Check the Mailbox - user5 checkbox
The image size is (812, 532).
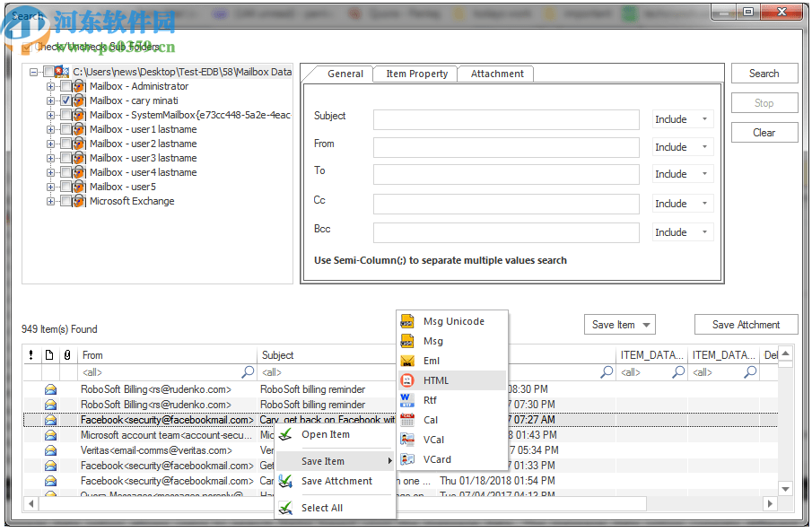(x=64, y=187)
